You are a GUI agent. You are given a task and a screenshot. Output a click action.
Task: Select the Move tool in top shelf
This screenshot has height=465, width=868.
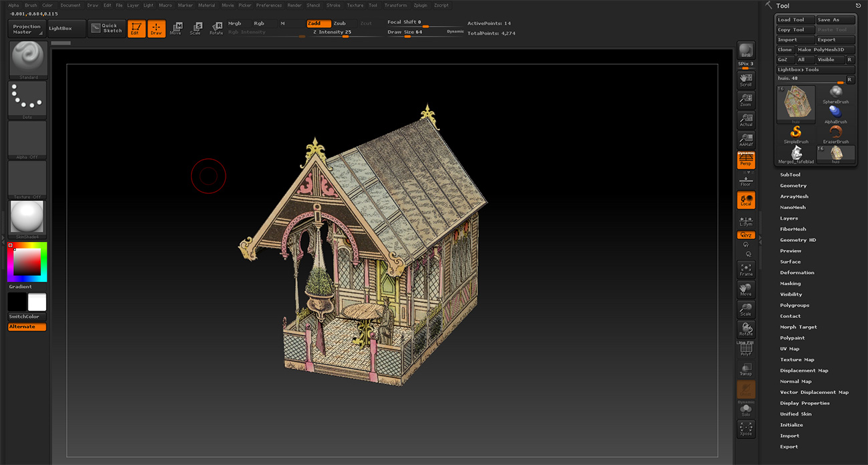pyautogui.click(x=176, y=29)
